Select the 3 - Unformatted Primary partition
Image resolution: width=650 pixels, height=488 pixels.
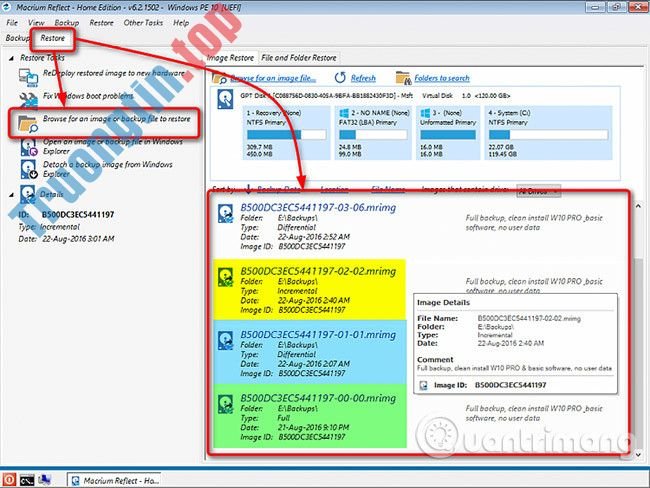448,133
